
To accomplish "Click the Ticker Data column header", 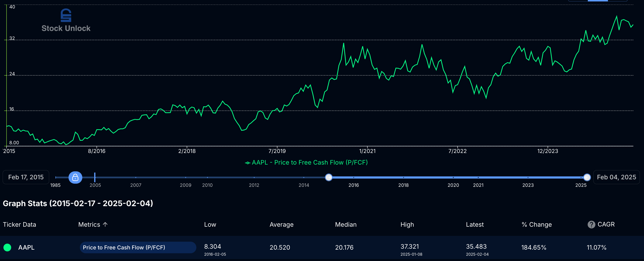I will (x=20, y=224).
